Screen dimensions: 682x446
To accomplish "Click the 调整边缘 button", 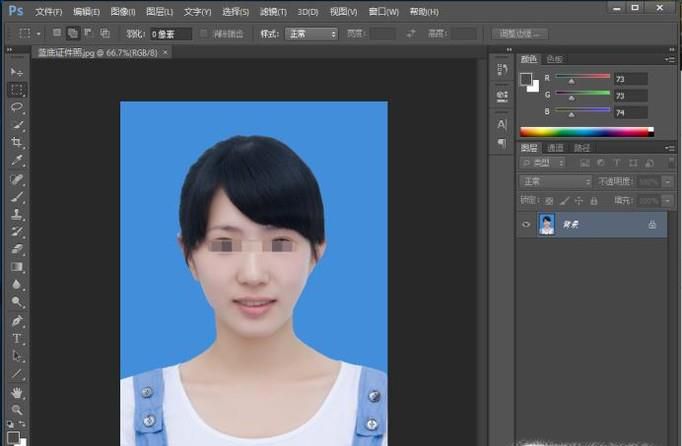I will click(x=518, y=33).
